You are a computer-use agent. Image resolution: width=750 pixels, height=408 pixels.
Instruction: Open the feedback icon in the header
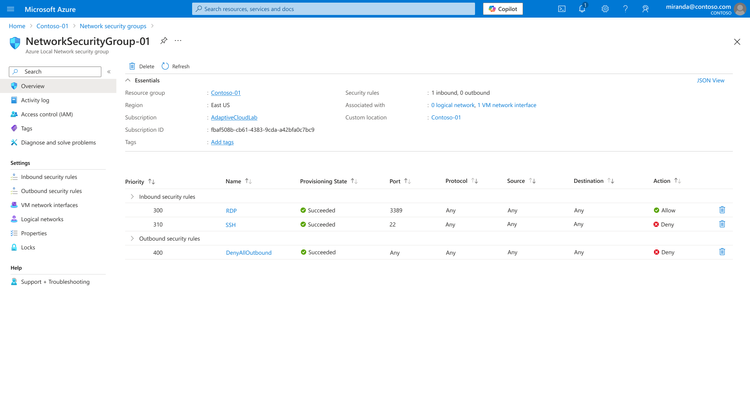click(x=645, y=9)
